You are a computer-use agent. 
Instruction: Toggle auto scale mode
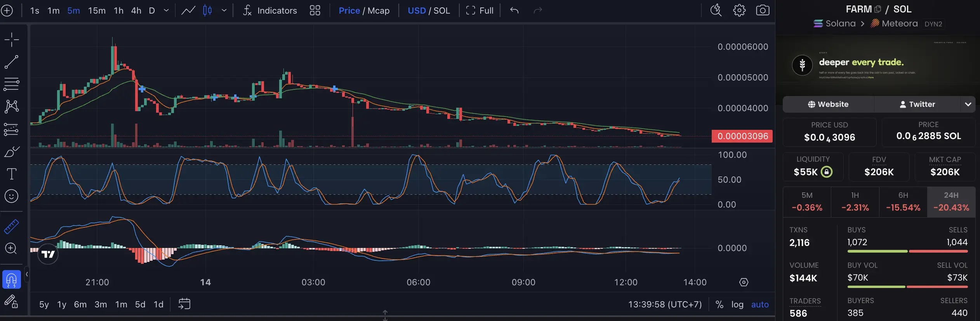click(760, 304)
